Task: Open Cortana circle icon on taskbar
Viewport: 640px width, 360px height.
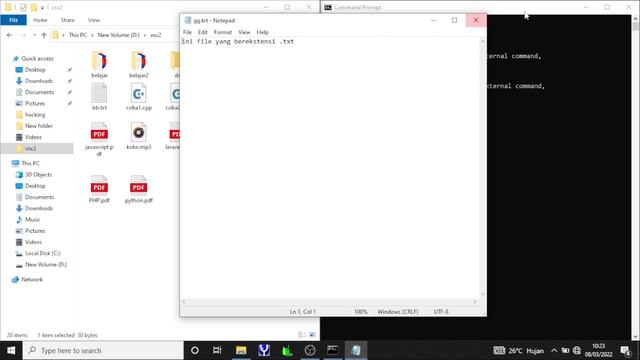Action: tap(195, 350)
